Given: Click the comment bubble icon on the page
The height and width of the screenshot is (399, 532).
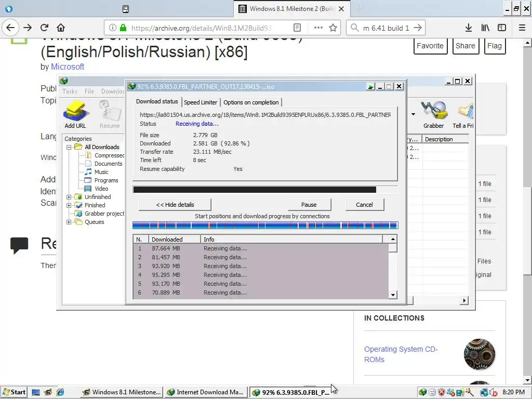Looking at the screenshot, I should pyautogui.click(x=19, y=246).
